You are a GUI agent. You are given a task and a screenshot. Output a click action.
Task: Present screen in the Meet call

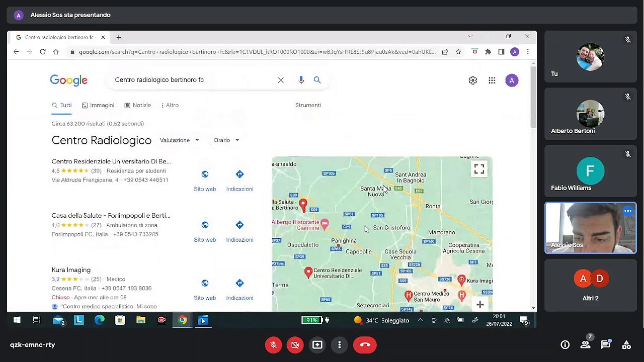pos(317,345)
